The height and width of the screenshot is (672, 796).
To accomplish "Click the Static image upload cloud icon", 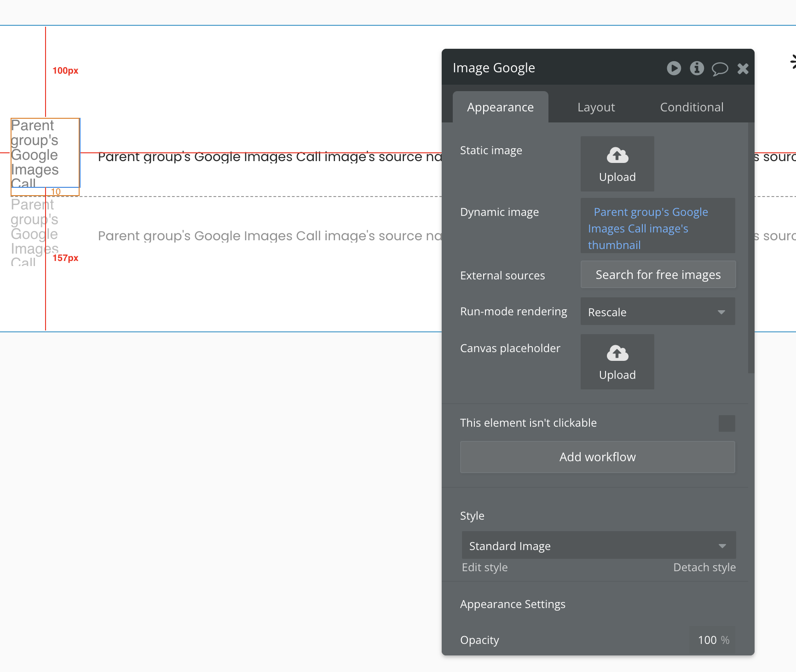I will [617, 156].
